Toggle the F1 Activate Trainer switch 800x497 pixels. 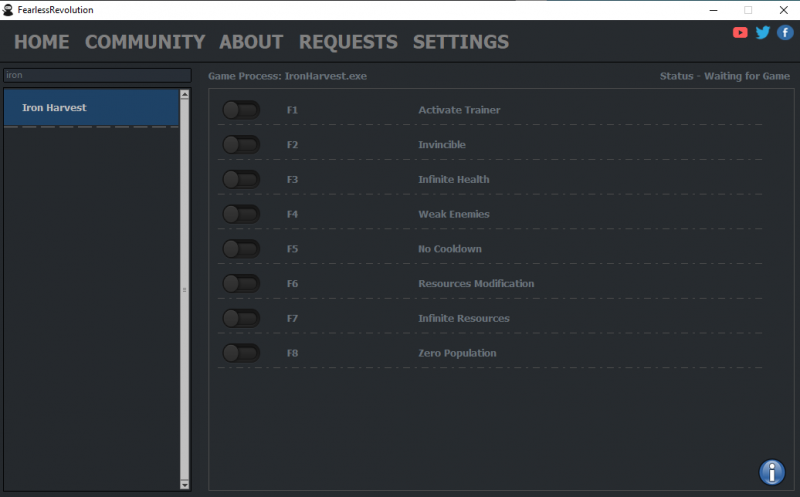click(x=241, y=110)
